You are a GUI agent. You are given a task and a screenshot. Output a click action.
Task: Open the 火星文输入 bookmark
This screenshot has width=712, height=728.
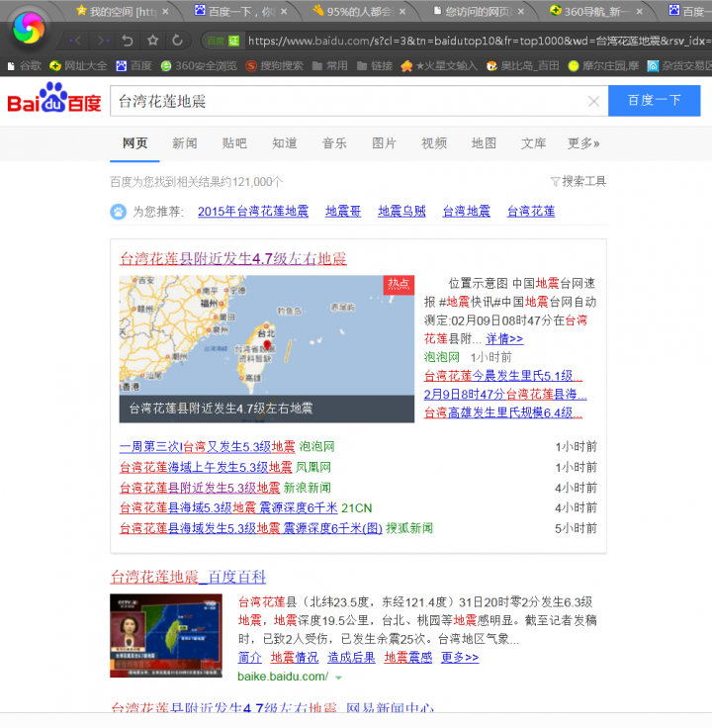tap(439, 66)
